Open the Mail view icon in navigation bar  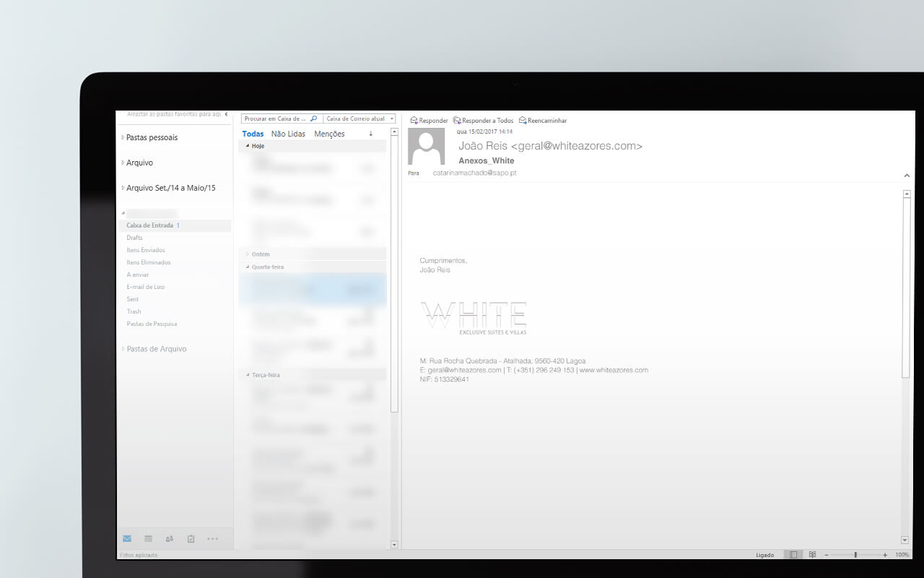tap(127, 538)
